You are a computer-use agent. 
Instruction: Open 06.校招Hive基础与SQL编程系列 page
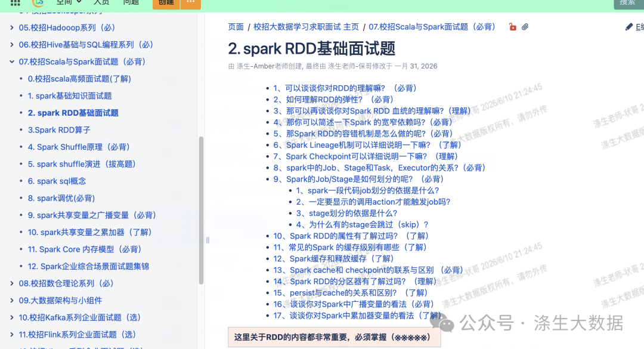coord(86,45)
